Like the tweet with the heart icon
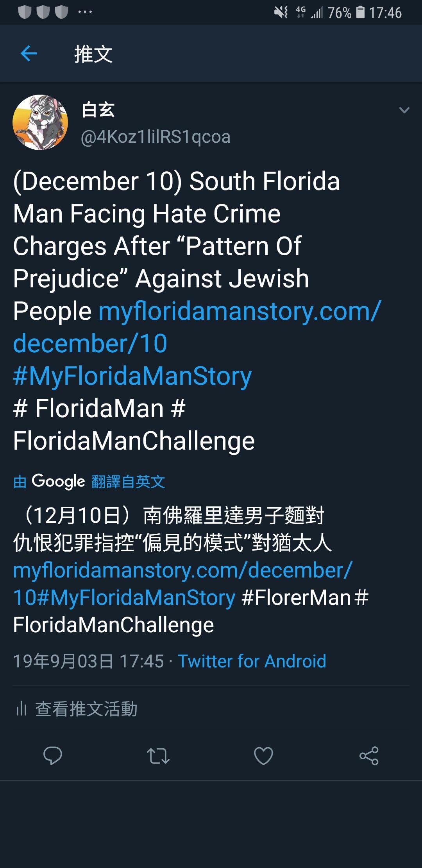The height and width of the screenshot is (868, 422). coord(263,755)
